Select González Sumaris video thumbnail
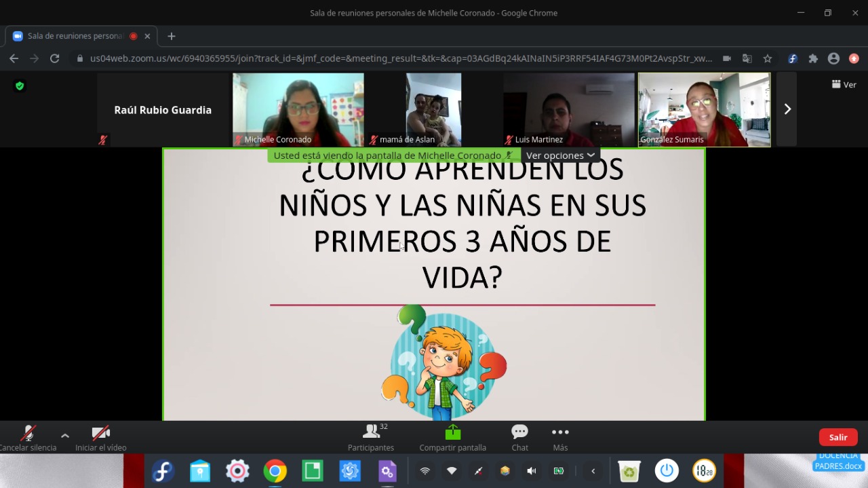This screenshot has width=868, height=488. coord(704,109)
